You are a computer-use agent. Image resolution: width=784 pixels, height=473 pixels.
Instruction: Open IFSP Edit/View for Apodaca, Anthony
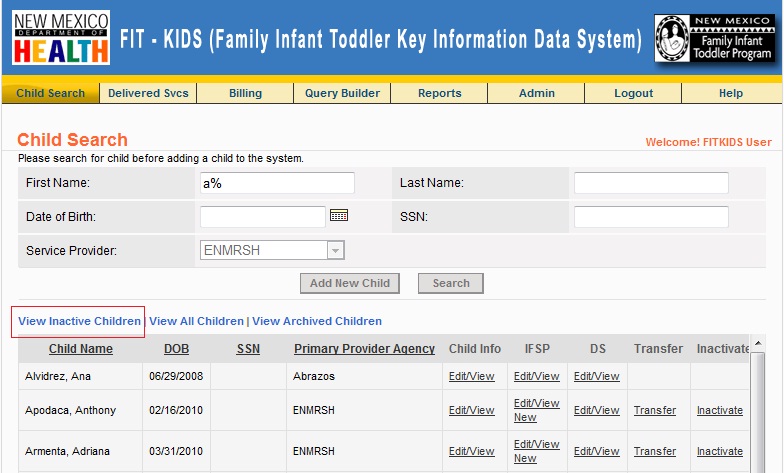pyautogui.click(x=536, y=403)
